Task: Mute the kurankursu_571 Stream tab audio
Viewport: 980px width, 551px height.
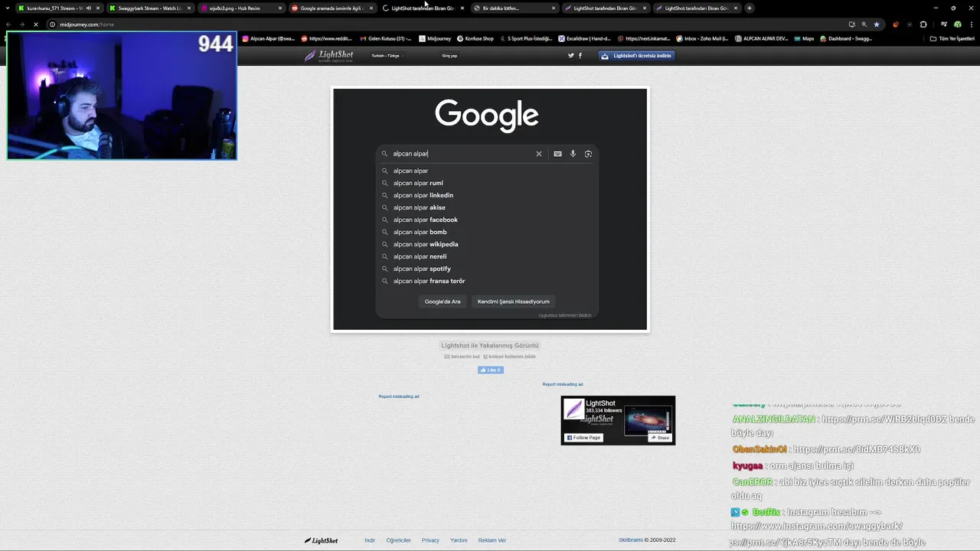Action: click(89, 8)
